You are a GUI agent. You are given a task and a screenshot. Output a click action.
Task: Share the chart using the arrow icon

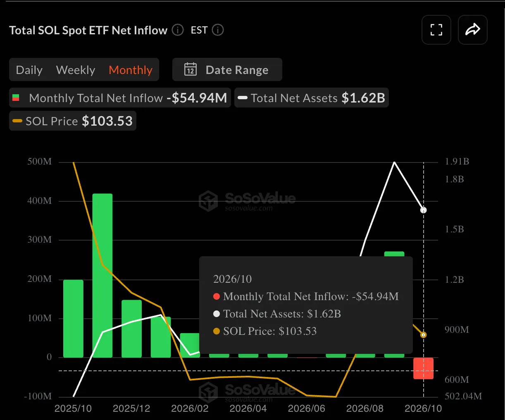pos(473,30)
